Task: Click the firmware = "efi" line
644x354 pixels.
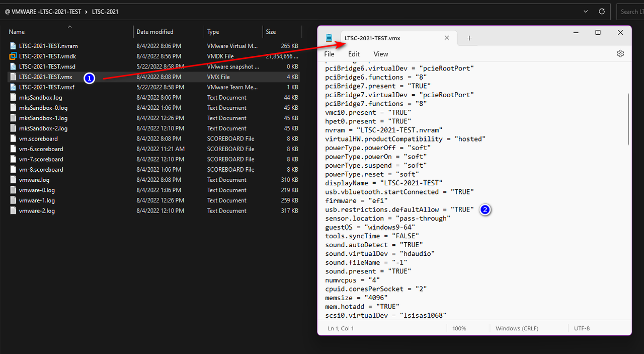Action: (356, 200)
